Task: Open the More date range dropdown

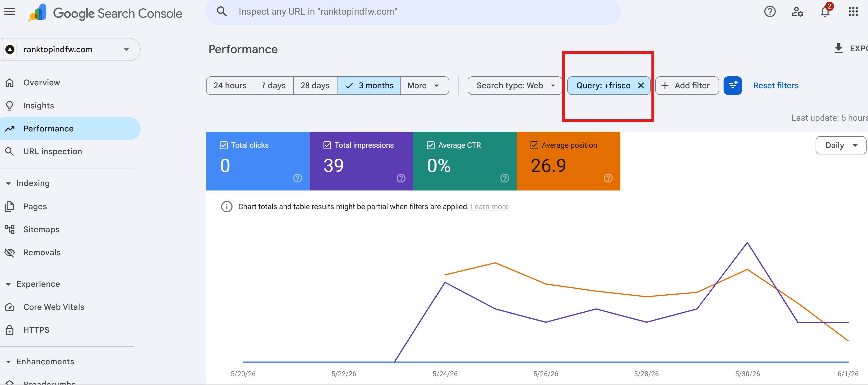Action: point(424,86)
